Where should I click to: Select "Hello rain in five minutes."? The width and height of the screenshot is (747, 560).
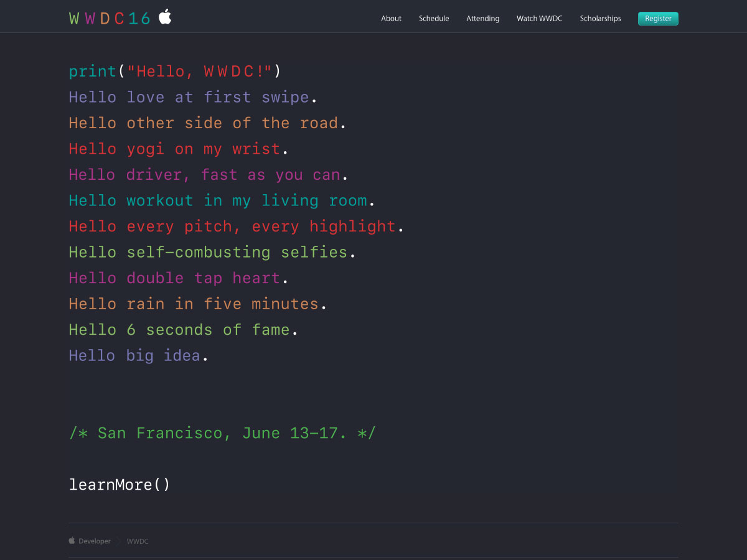click(198, 304)
